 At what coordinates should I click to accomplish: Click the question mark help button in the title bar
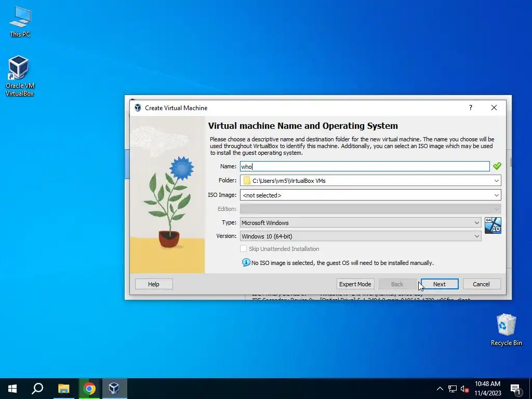(470, 108)
